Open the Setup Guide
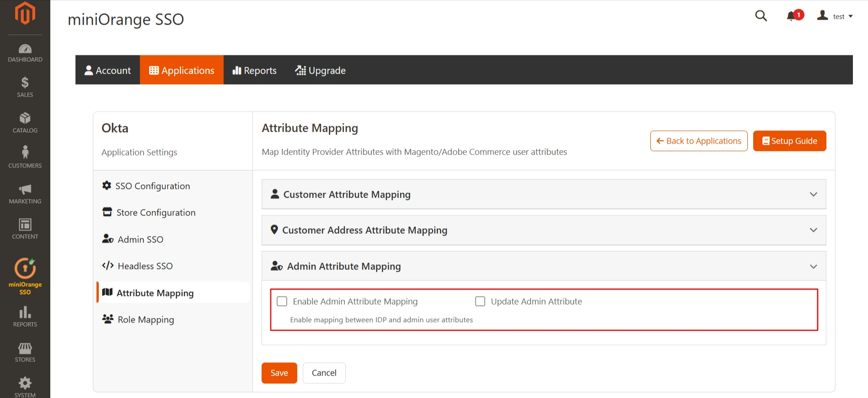The image size is (868, 398). click(x=790, y=141)
